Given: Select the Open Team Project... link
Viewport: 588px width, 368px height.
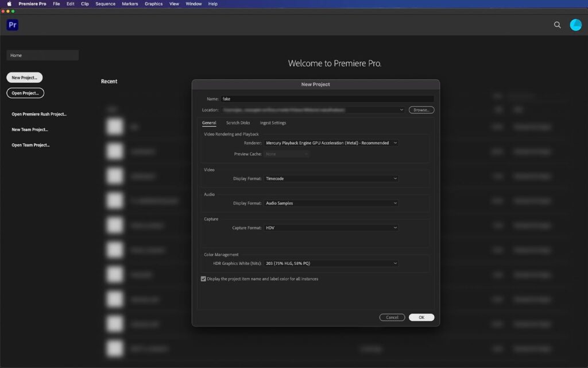Looking at the screenshot, I should [x=30, y=145].
